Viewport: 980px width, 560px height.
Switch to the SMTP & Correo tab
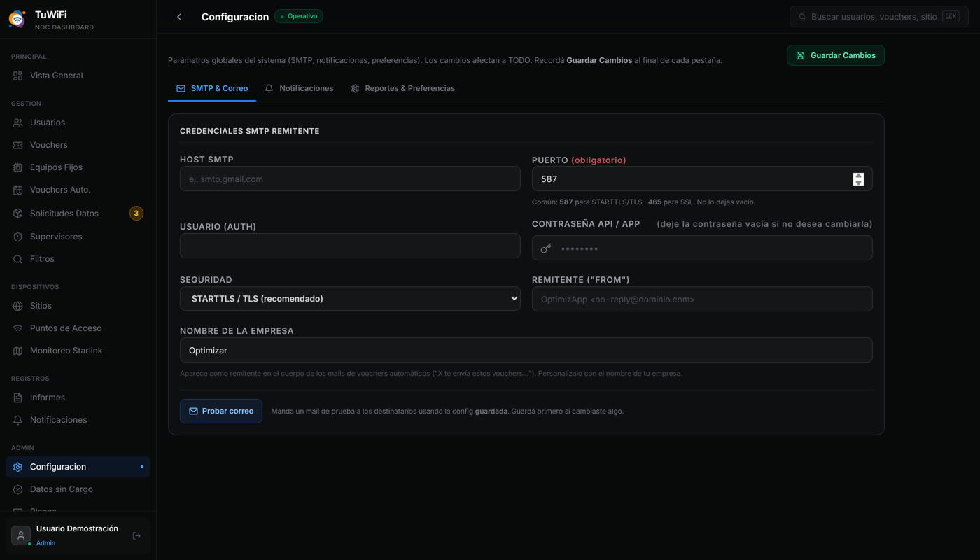212,88
